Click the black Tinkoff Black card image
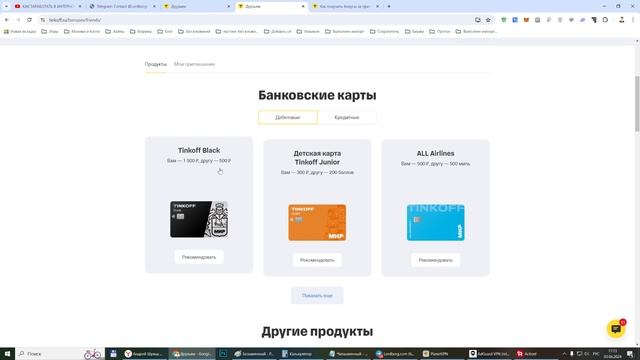The height and width of the screenshot is (360, 640). [199, 219]
